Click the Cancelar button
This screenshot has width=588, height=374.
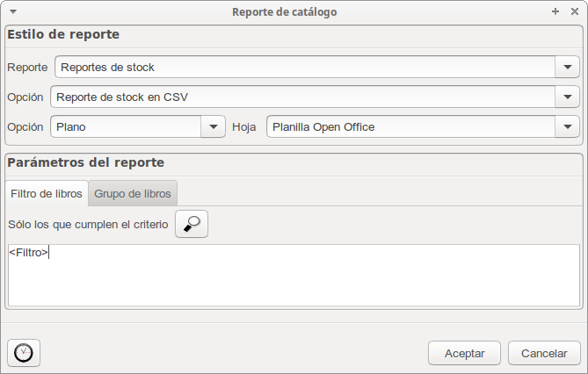pyautogui.click(x=544, y=353)
